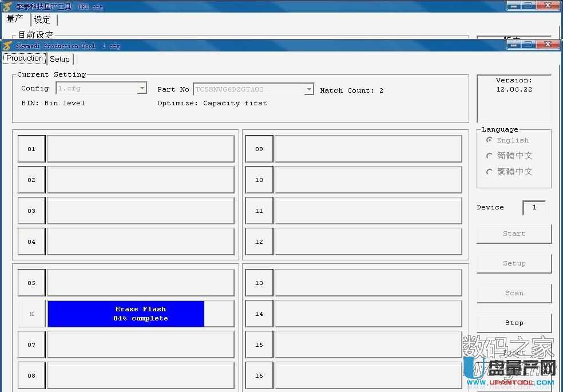The image size is (563, 392).
Task: Switch to 设定 tab in background window
Action: [x=42, y=19]
